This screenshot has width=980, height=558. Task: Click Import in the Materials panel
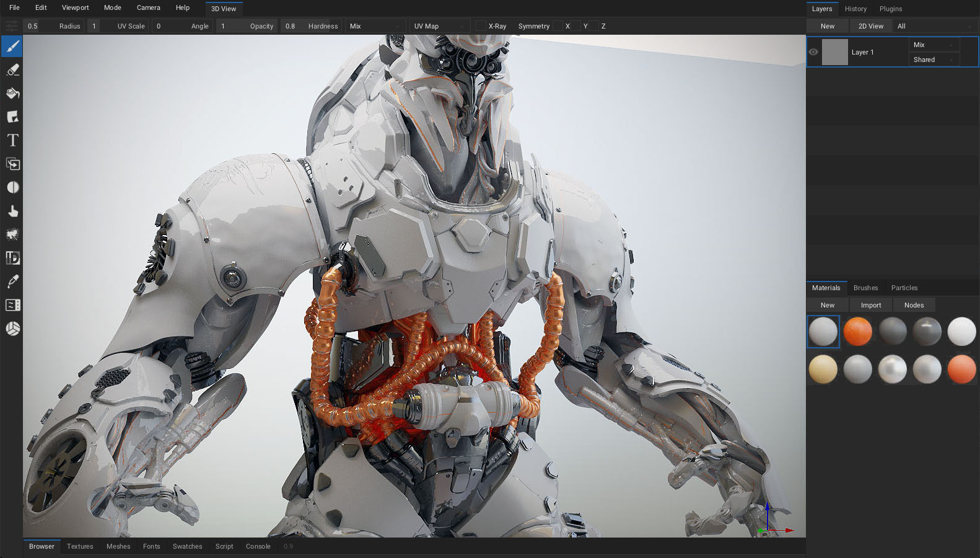click(x=870, y=305)
